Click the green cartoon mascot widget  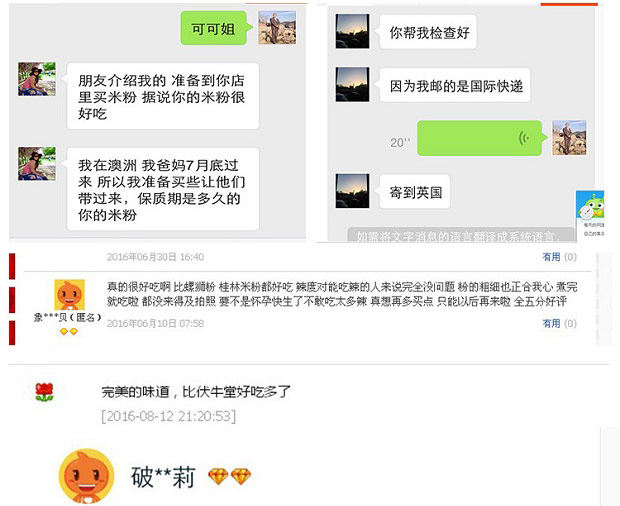[590, 204]
